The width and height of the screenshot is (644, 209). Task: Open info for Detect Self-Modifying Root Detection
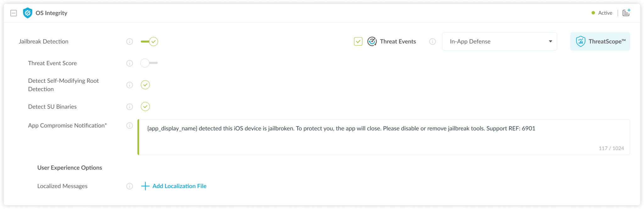(130, 85)
